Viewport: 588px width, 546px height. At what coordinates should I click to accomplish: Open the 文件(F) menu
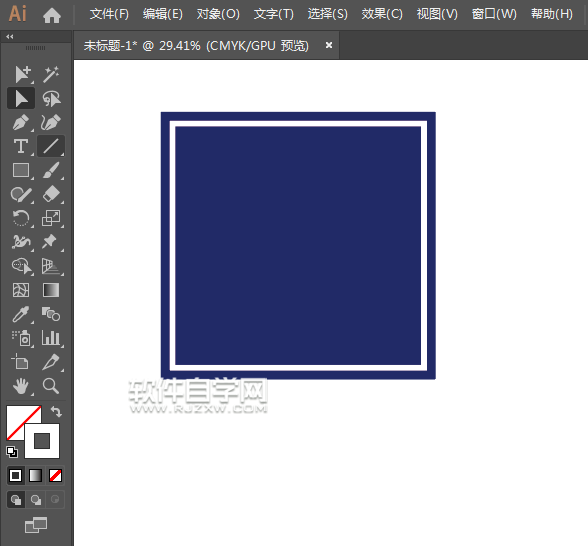(109, 14)
